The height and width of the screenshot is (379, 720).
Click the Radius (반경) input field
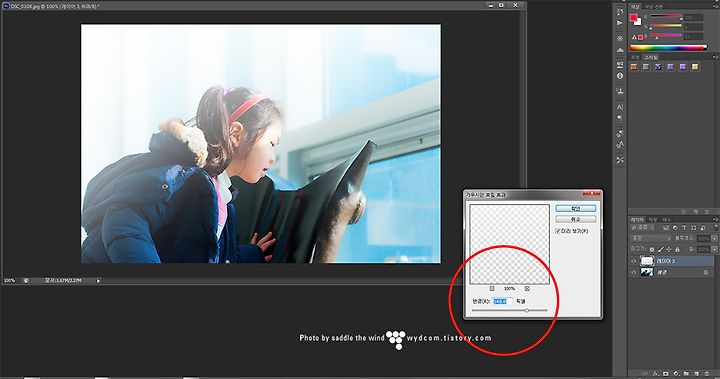pos(502,301)
